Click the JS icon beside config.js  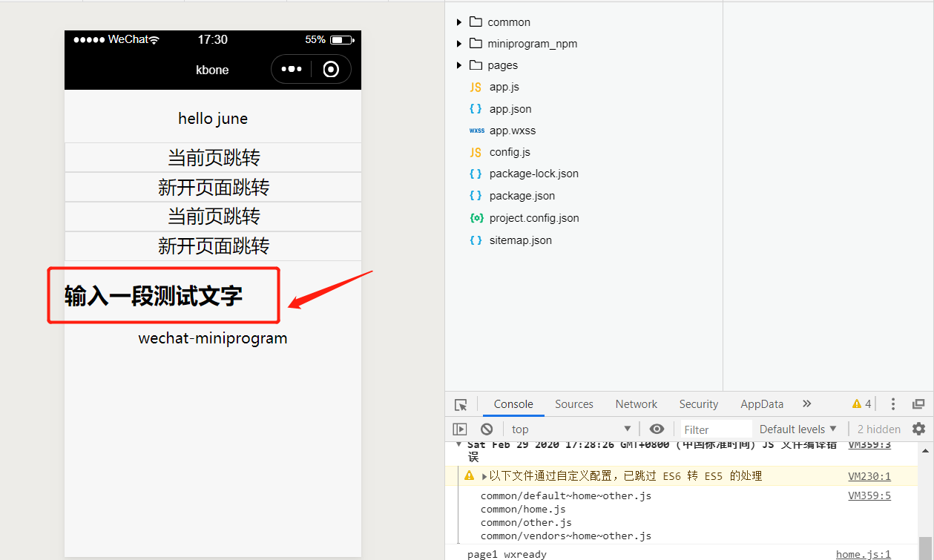pos(476,152)
